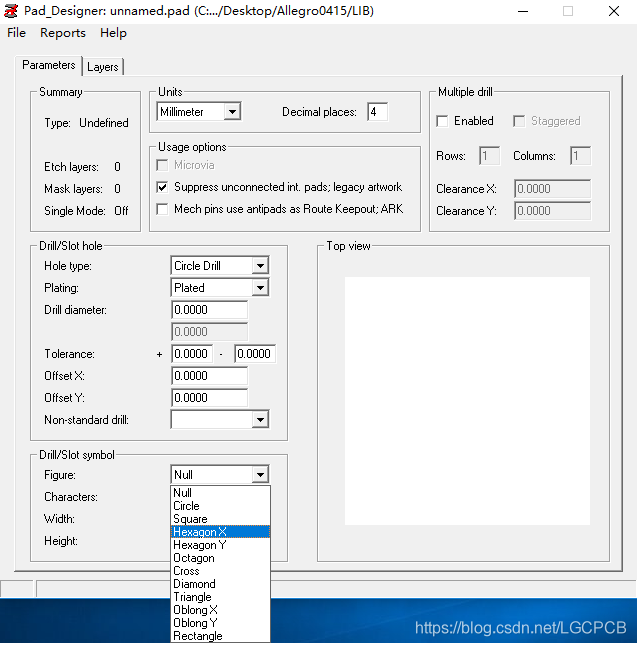Click the Pad Designer app icon in title bar
This screenshot has height=647, width=637.
12,11
